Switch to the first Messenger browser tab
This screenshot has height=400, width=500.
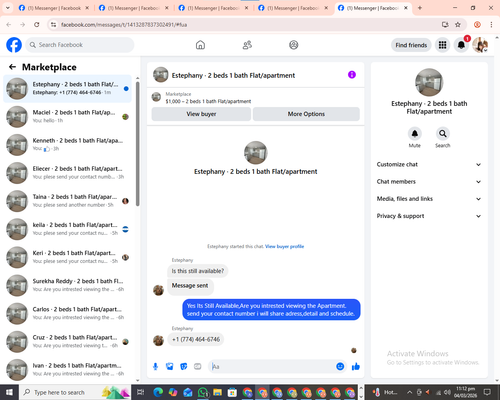(x=54, y=8)
